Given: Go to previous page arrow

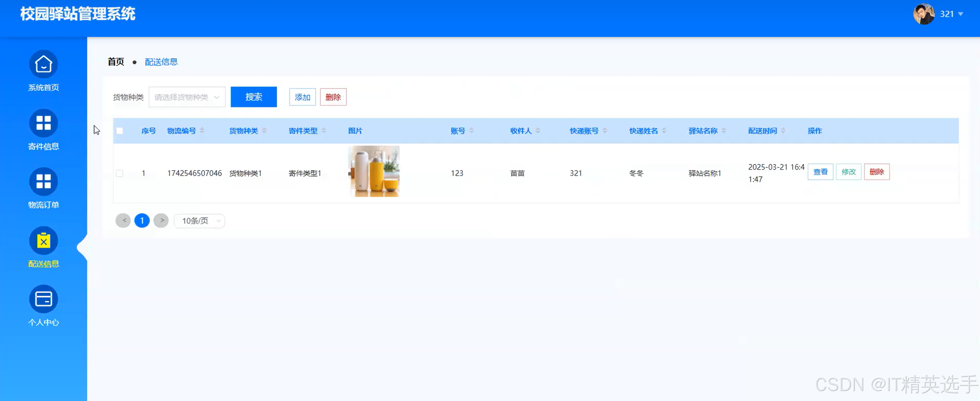Looking at the screenshot, I should [123, 221].
